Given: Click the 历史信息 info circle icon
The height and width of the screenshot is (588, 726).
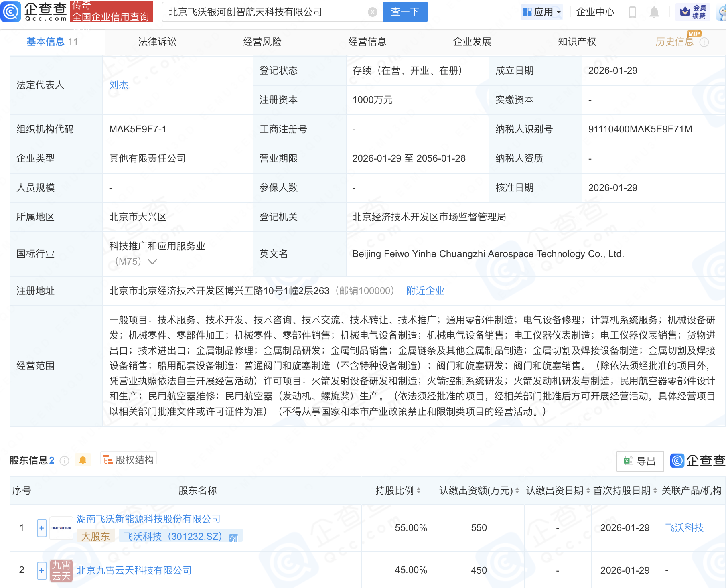Looking at the screenshot, I should [x=704, y=42].
